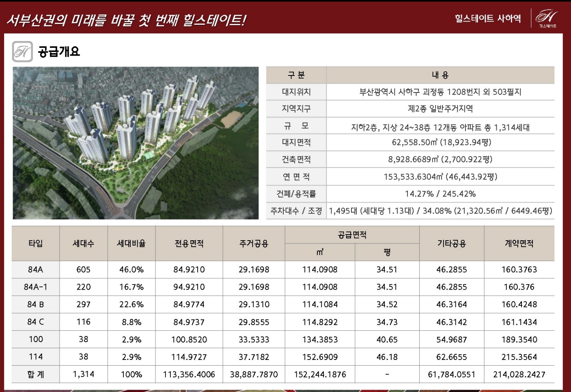This screenshot has width=571, height=392.
Task: Click the ㎡ sub-header under 공급면적
Action: pos(320,252)
